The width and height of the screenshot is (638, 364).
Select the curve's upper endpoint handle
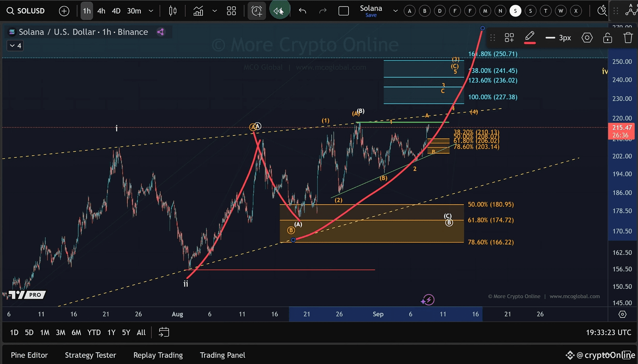[x=482, y=28]
